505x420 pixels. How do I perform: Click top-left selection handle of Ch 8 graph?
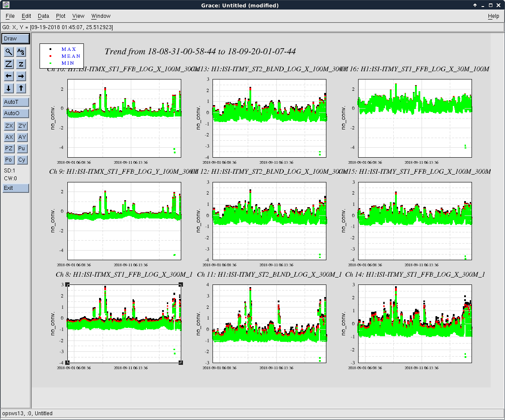pyautogui.click(x=67, y=284)
